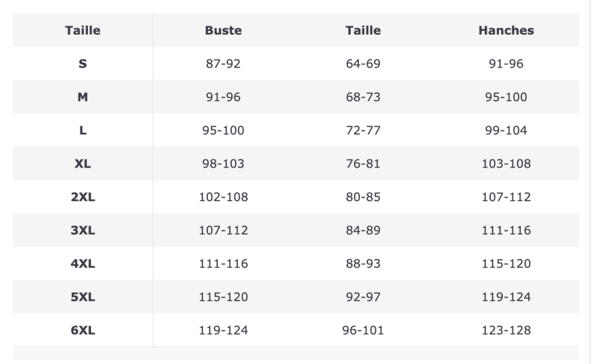Click the Hanches column header

tap(506, 30)
